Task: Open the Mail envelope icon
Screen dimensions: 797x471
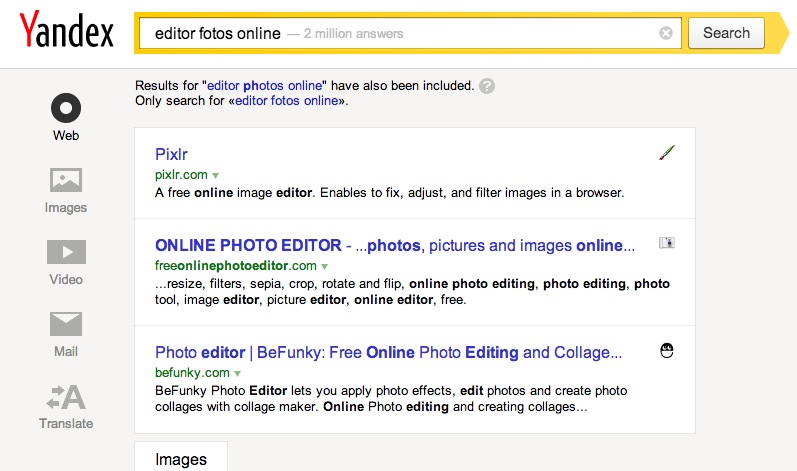Action: point(66,324)
